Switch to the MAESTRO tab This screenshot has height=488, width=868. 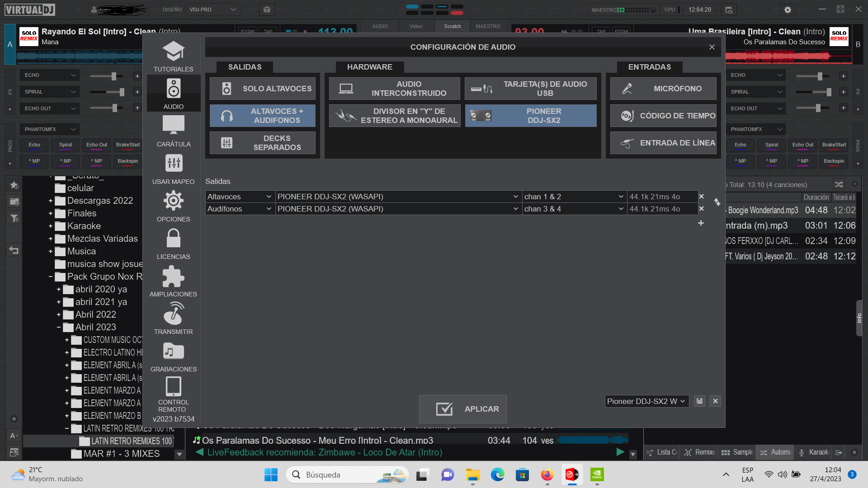pyautogui.click(x=488, y=26)
